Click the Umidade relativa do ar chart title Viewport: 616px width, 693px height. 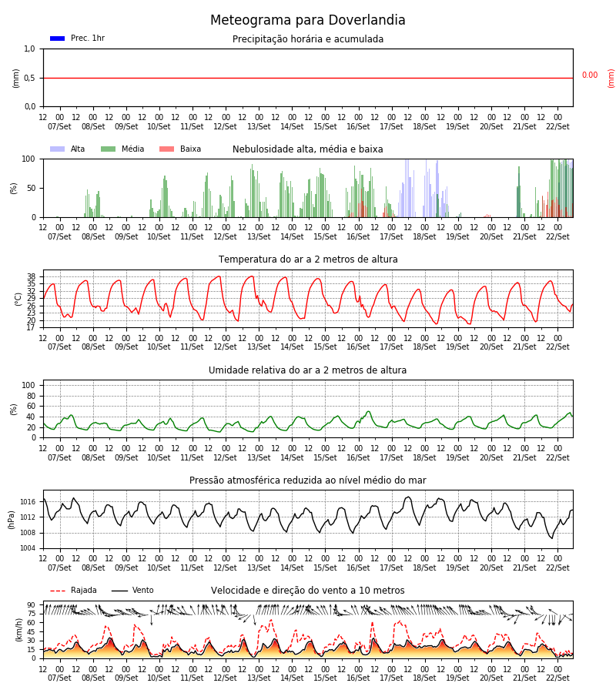coord(307,370)
